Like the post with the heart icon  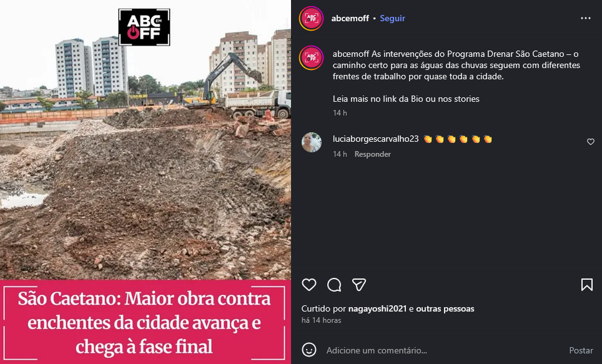[309, 285]
